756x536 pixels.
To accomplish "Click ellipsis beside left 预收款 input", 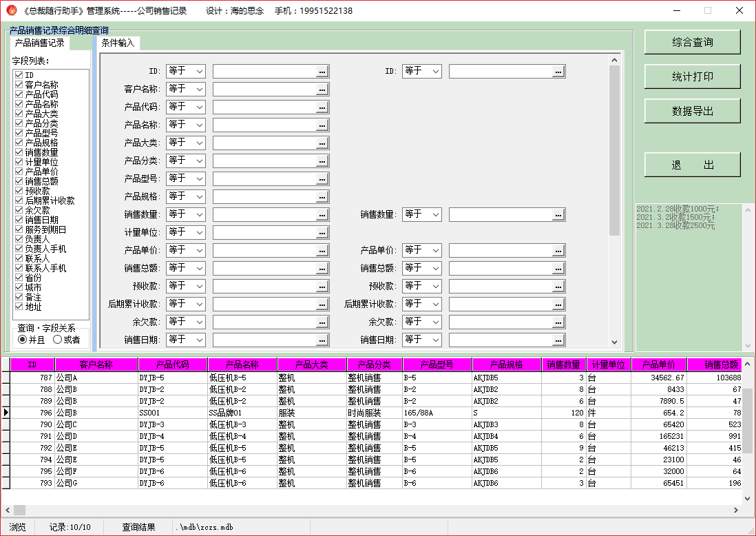I will pyautogui.click(x=322, y=286).
